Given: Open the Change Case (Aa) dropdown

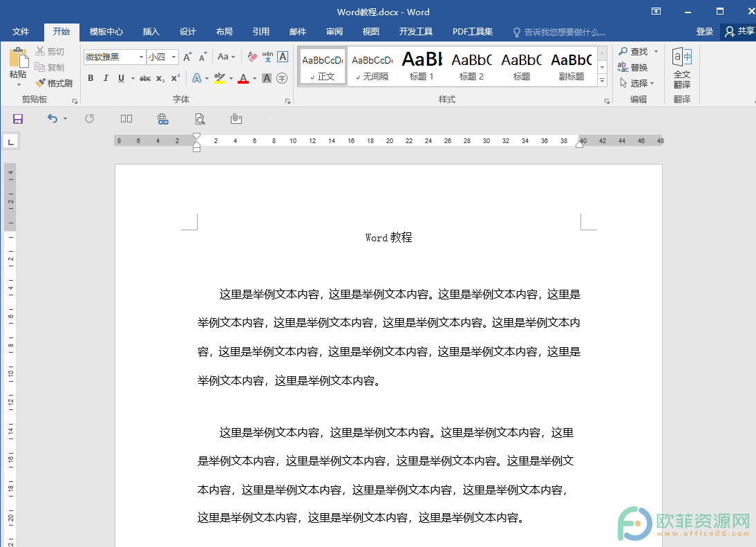Looking at the screenshot, I should [226, 57].
